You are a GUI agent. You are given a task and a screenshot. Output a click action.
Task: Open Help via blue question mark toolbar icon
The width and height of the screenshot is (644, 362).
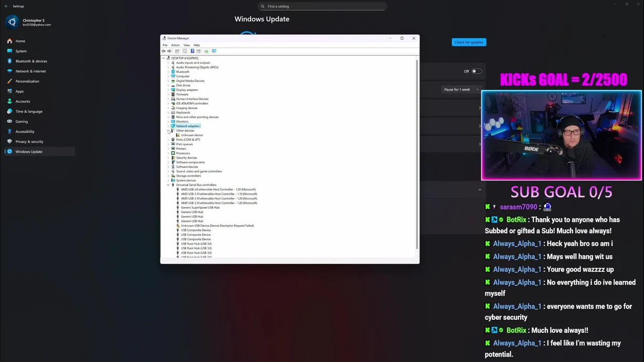192,51
